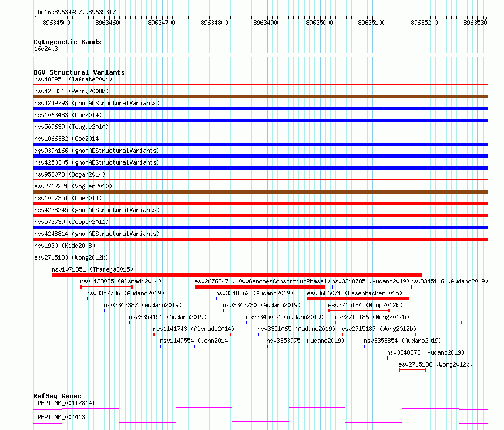The width and height of the screenshot is (504, 430).
Task: Select the 16q24.3 band label
Action: pyautogui.click(x=46, y=49)
